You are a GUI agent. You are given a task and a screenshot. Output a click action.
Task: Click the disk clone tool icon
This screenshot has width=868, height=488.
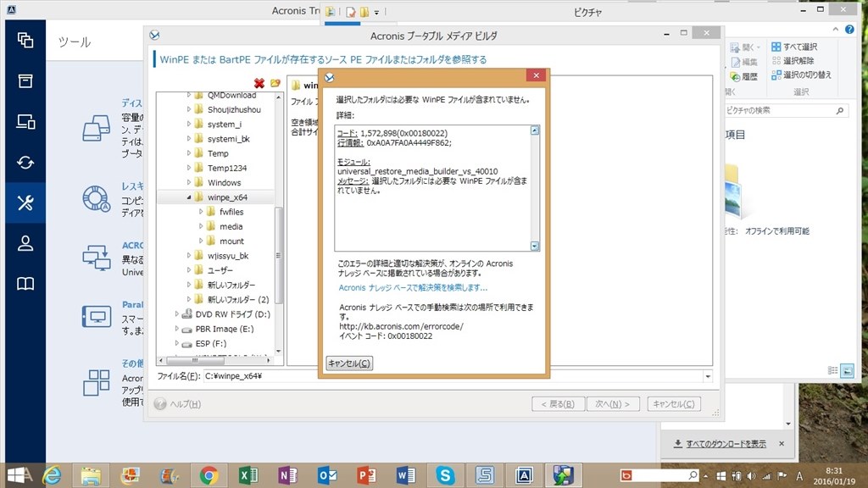coord(97,129)
